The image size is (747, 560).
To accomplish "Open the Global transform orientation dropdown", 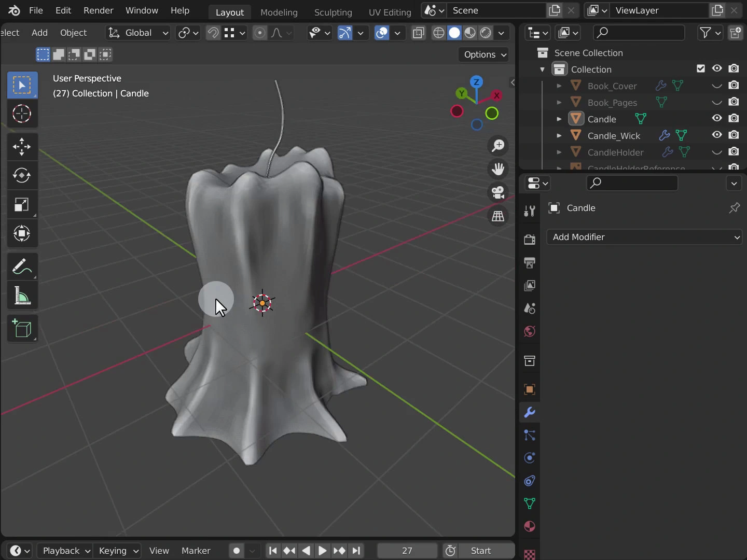I will click(139, 33).
